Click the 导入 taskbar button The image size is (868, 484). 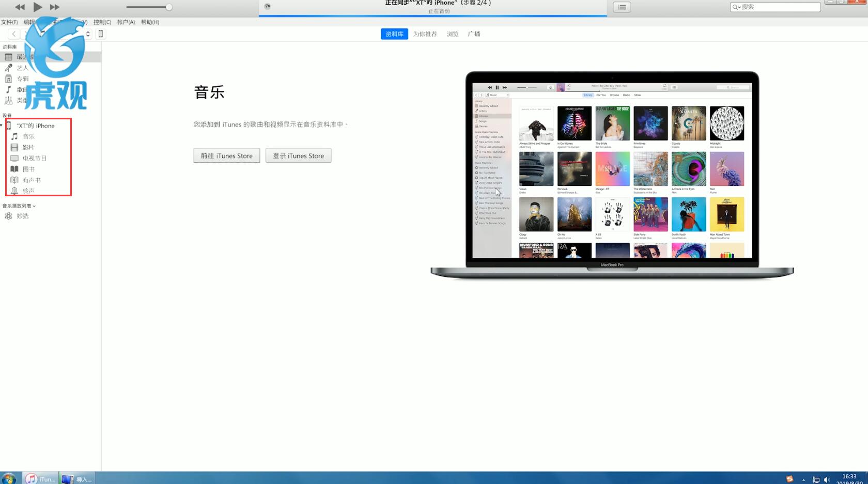point(77,479)
